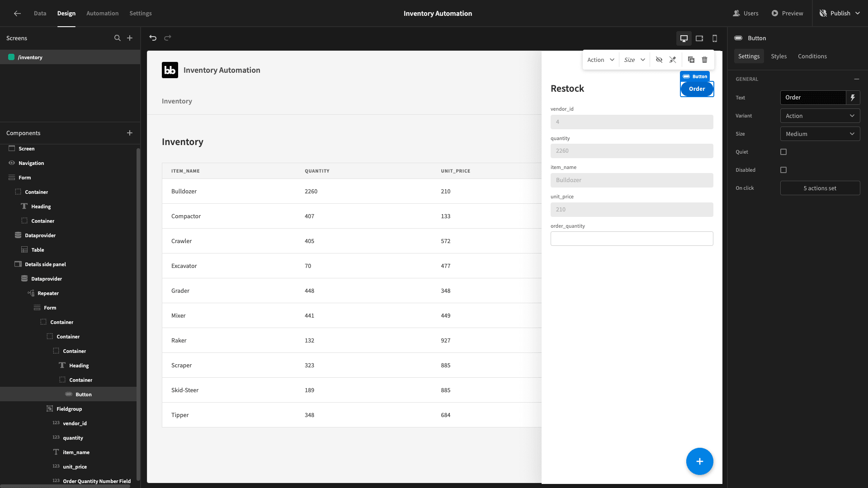Open the Medium size dropdown
Screen dimensions: 868x488
tap(820, 134)
